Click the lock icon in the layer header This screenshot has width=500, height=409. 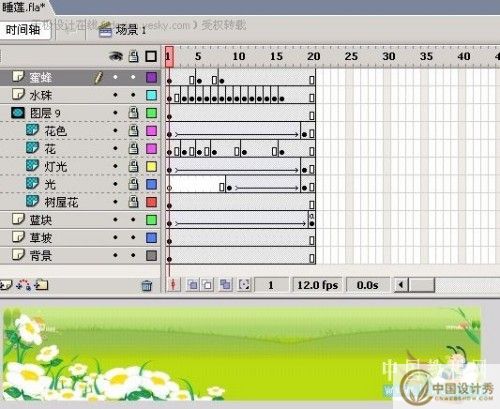coord(133,56)
